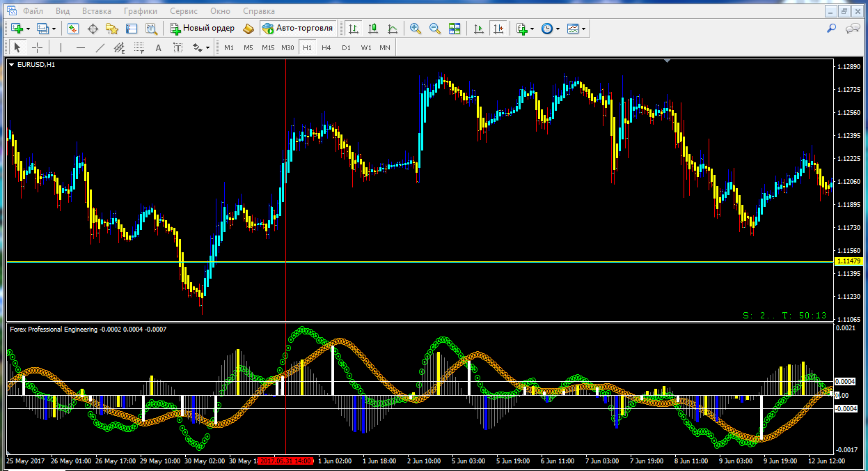Click the red 2017.05.31 date marker

coord(285,461)
